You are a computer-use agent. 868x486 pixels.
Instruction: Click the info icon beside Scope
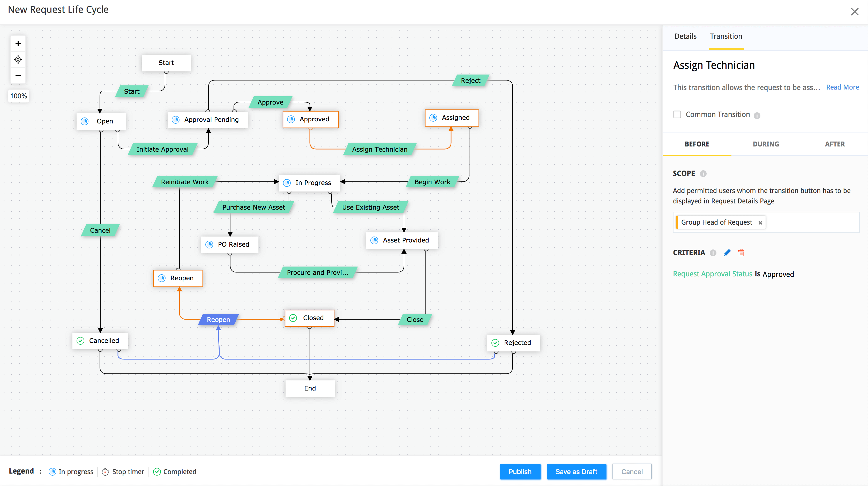(x=703, y=174)
